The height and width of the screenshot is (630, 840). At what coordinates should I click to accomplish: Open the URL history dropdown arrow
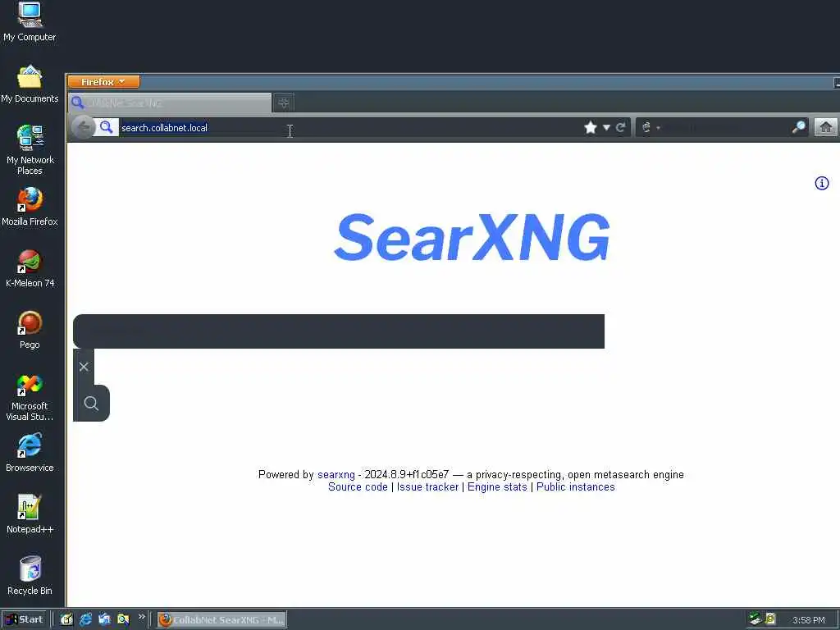[x=606, y=127]
